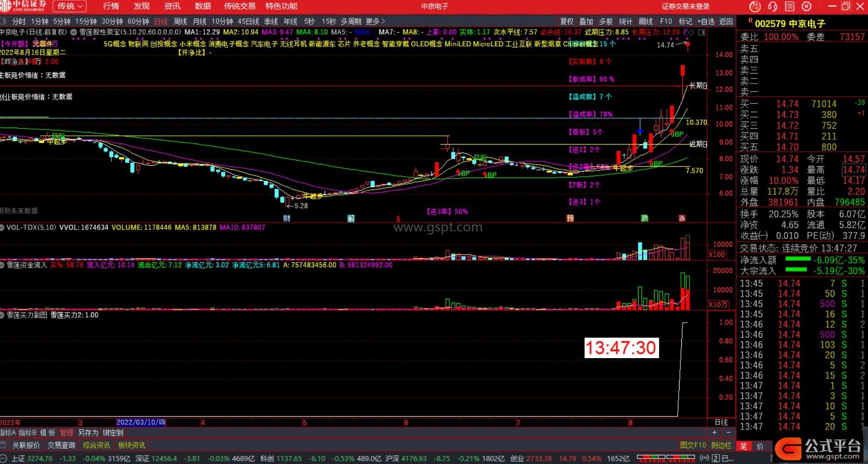The height and width of the screenshot is (464, 868).
Task: Open the list panel icon in title bar
Action: 789,6
